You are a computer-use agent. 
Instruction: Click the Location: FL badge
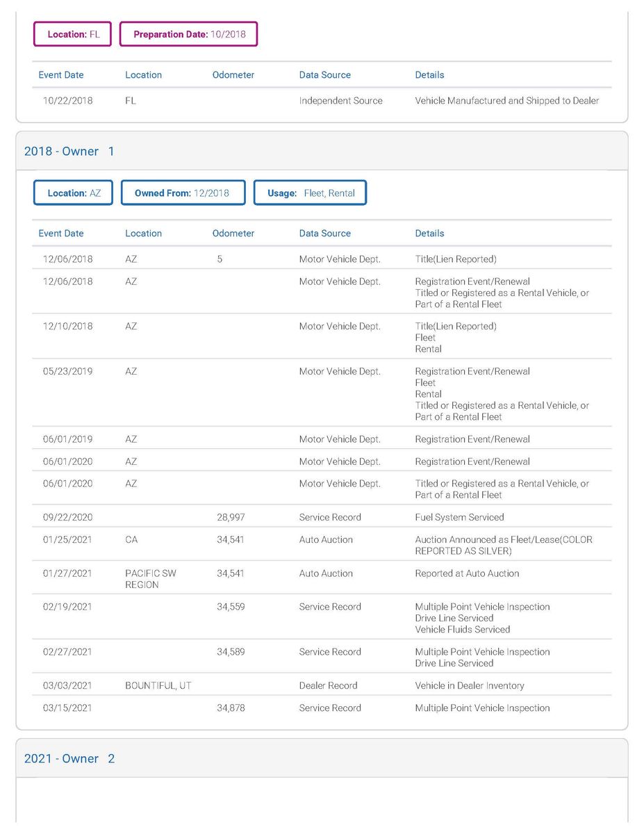(73, 34)
